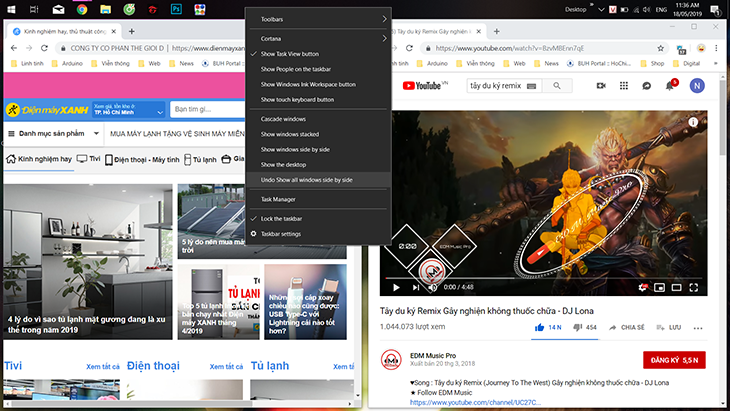Open Kinh nghiệm hay navigation link
Viewport: 730px width, 411px height.
[x=39, y=159]
